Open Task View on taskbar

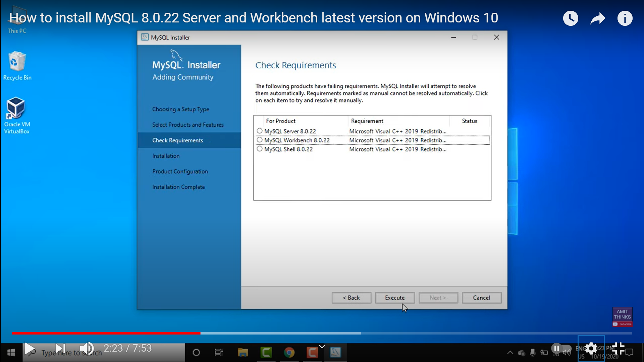point(219,352)
